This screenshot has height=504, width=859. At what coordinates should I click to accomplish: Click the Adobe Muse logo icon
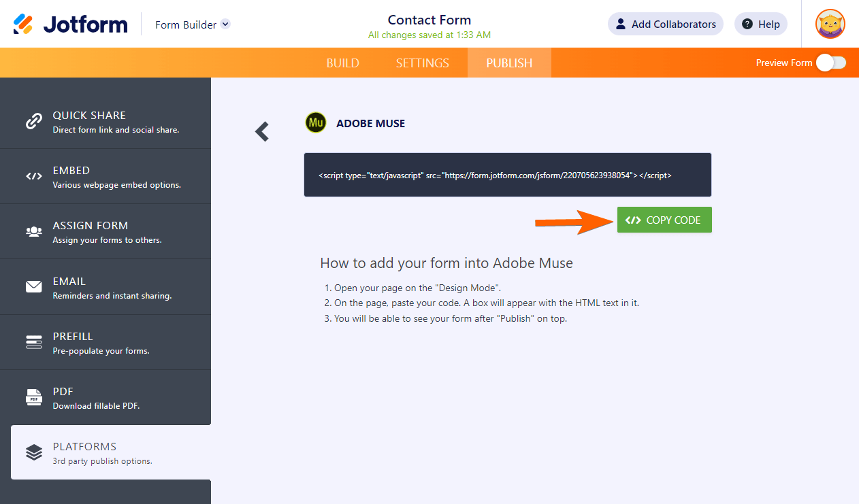[316, 122]
